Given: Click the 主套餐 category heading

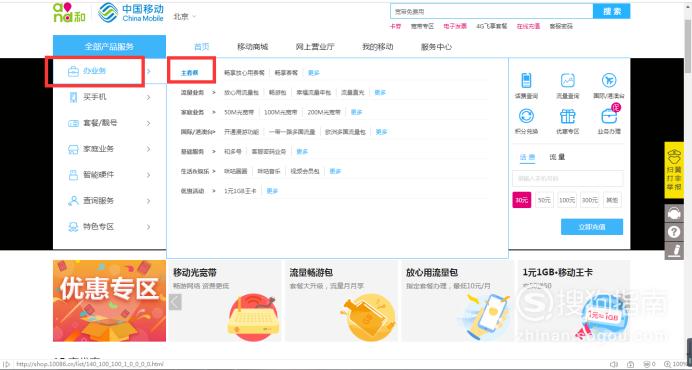Looking at the screenshot, I should (x=190, y=73).
